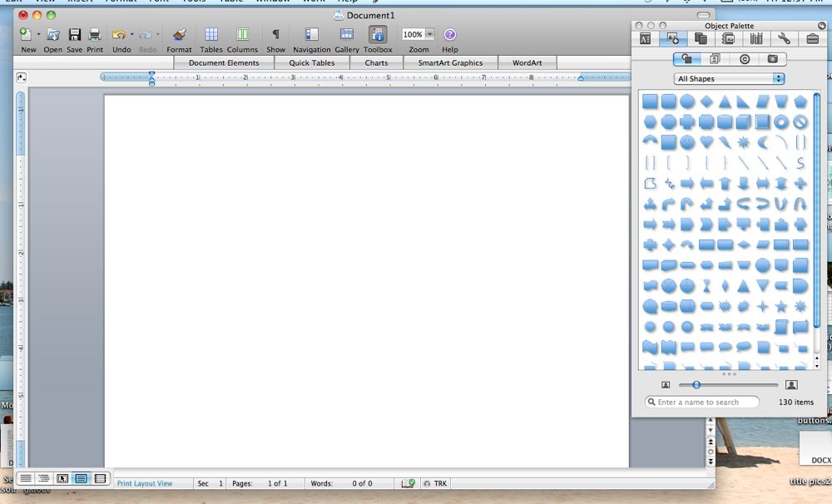The width and height of the screenshot is (832, 504).
Task: Toggle paragraph marks with the Show button
Action: pos(275,36)
